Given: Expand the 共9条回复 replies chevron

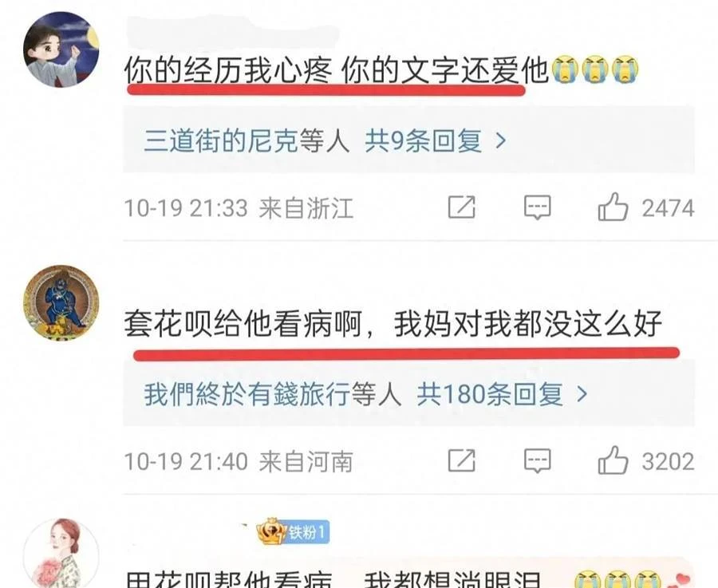Looking at the screenshot, I should coord(501,140).
